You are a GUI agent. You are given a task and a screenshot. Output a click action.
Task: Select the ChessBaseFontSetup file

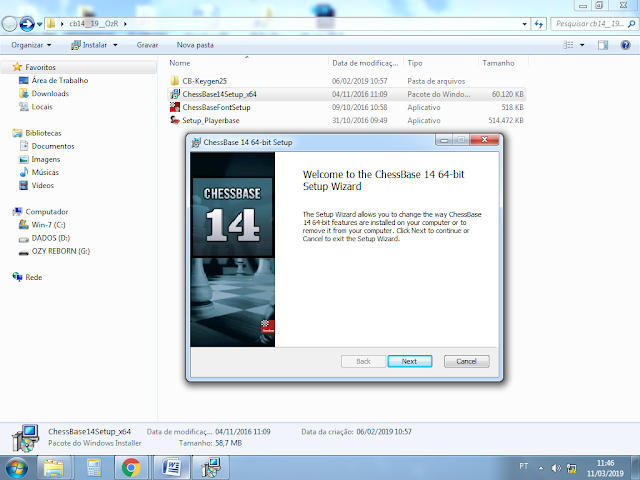tap(216, 107)
